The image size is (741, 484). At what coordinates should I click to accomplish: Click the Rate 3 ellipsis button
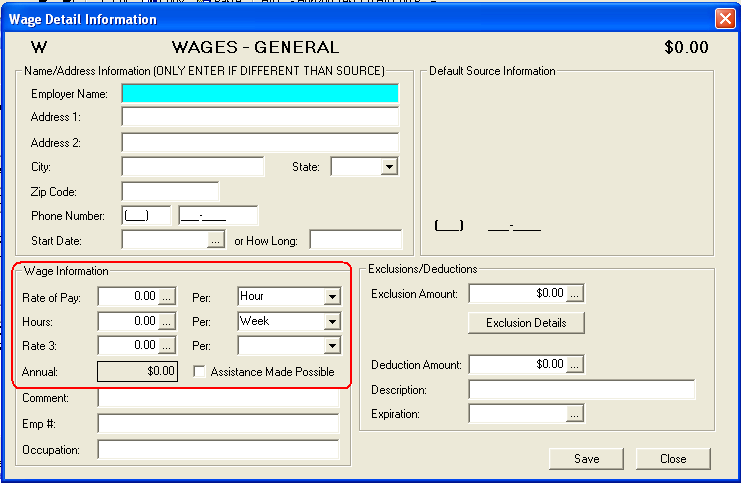[167, 345]
